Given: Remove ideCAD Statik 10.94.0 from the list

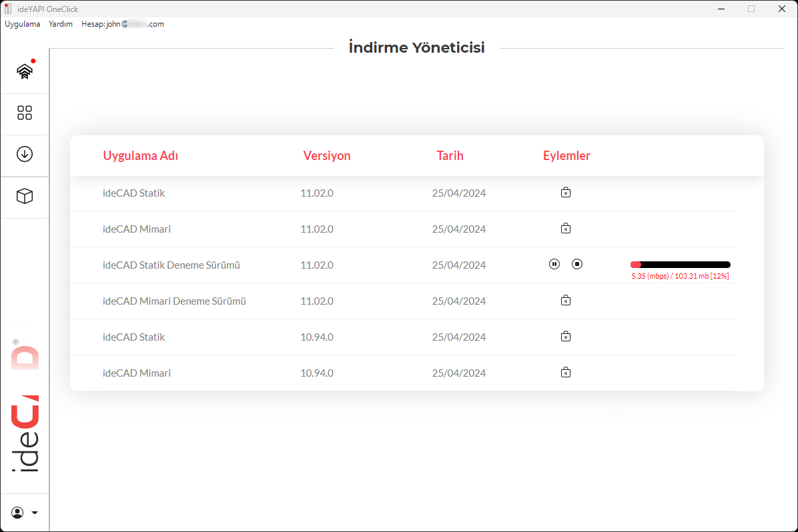Looking at the screenshot, I should pyautogui.click(x=566, y=337).
